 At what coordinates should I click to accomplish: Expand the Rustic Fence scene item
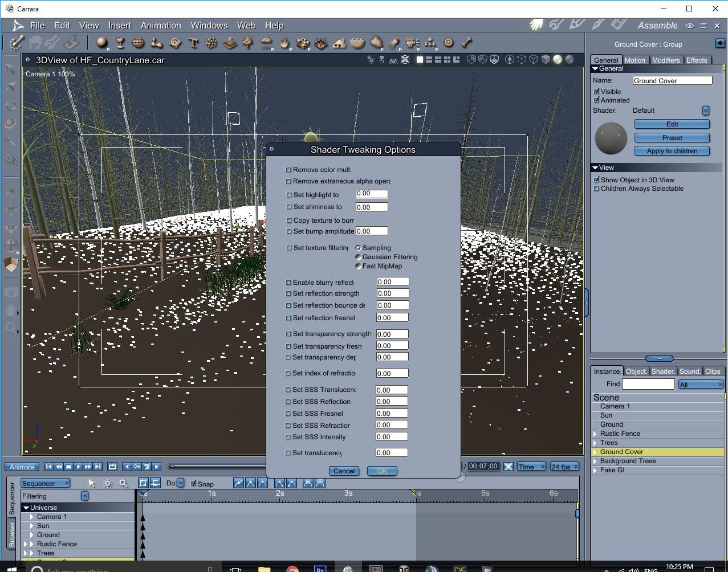(x=595, y=434)
